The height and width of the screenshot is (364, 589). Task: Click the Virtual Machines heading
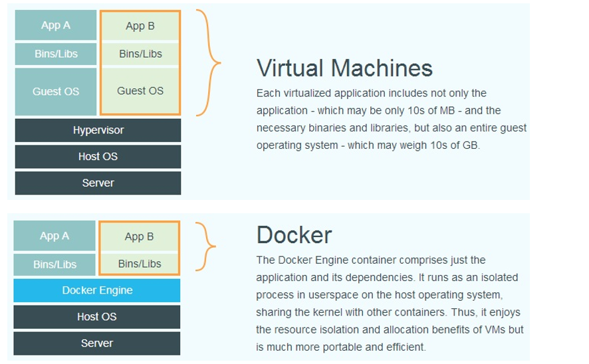(344, 68)
